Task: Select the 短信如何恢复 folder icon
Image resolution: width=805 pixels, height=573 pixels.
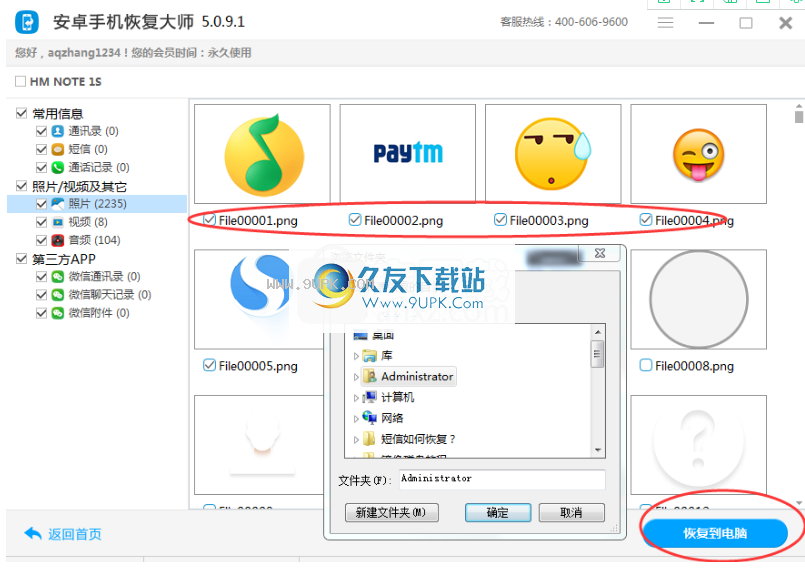Action: [x=369, y=438]
